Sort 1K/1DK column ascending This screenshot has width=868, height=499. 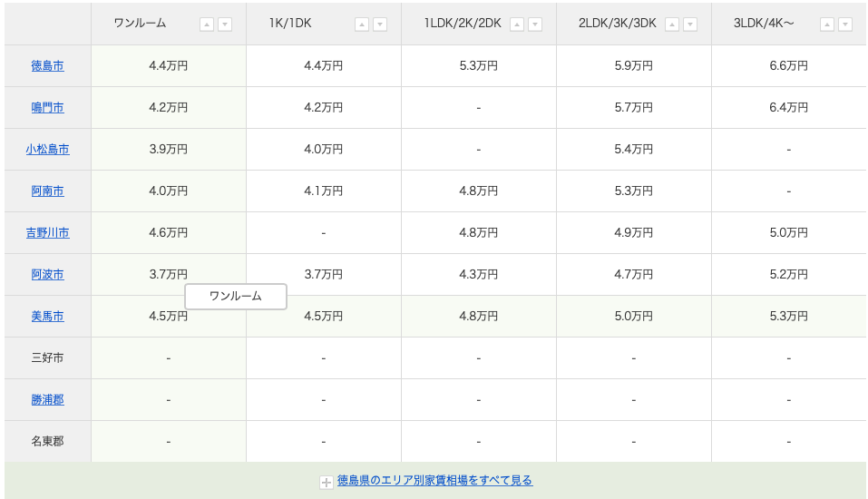362,24
